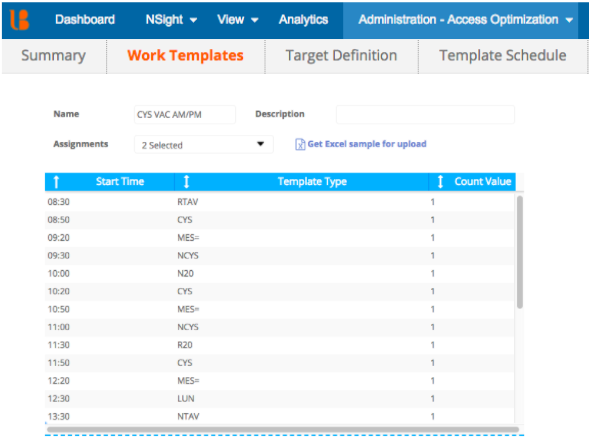Open the Analytics menu item

[x=304, y=20]
